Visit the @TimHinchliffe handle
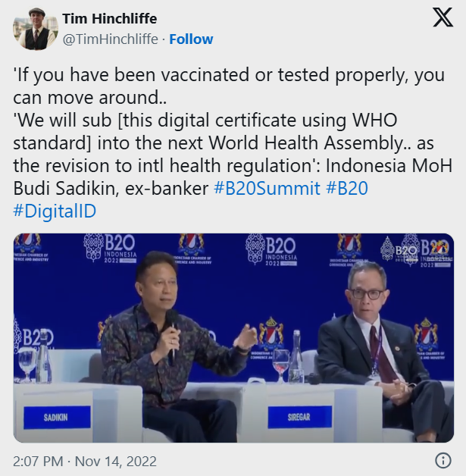Screen dimensions: 466x476 coord(111,39)
